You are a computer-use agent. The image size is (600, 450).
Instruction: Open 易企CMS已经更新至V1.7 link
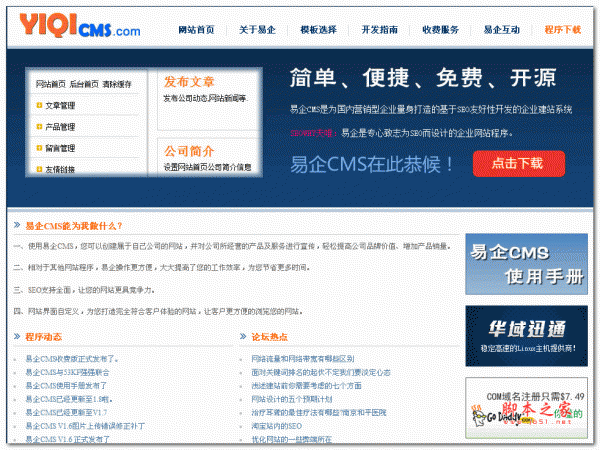(66, 412)
